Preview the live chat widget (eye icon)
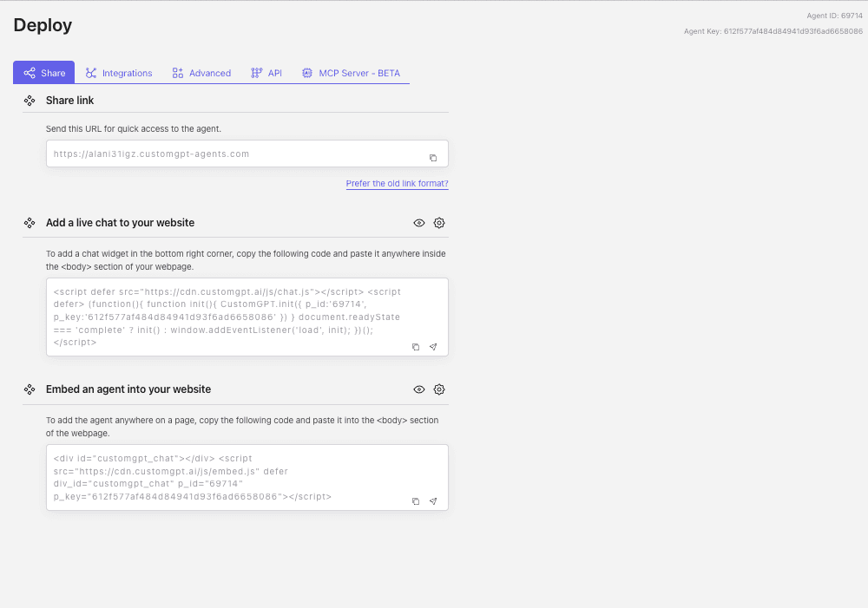 pyautogui.click(x=419, y=223)
